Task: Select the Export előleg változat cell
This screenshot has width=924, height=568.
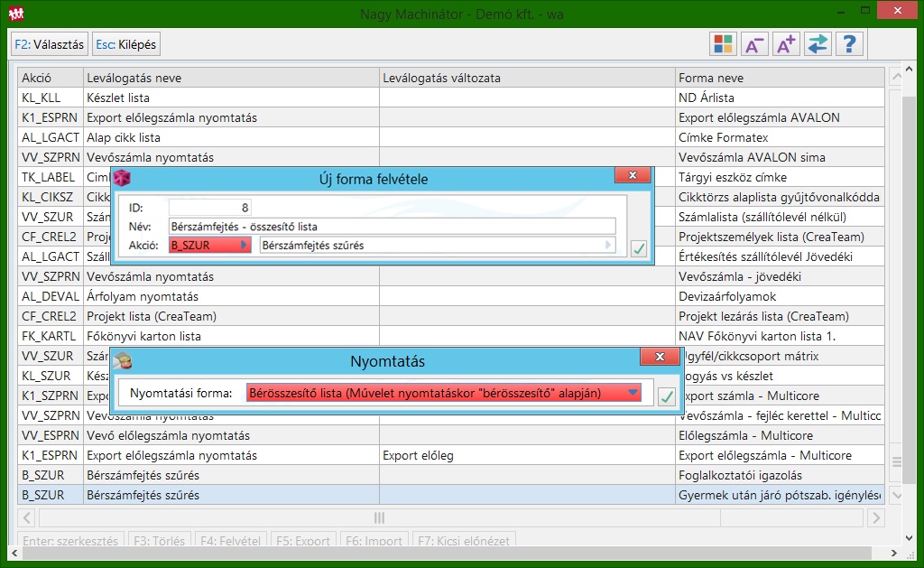Action: tap(527, 455)
